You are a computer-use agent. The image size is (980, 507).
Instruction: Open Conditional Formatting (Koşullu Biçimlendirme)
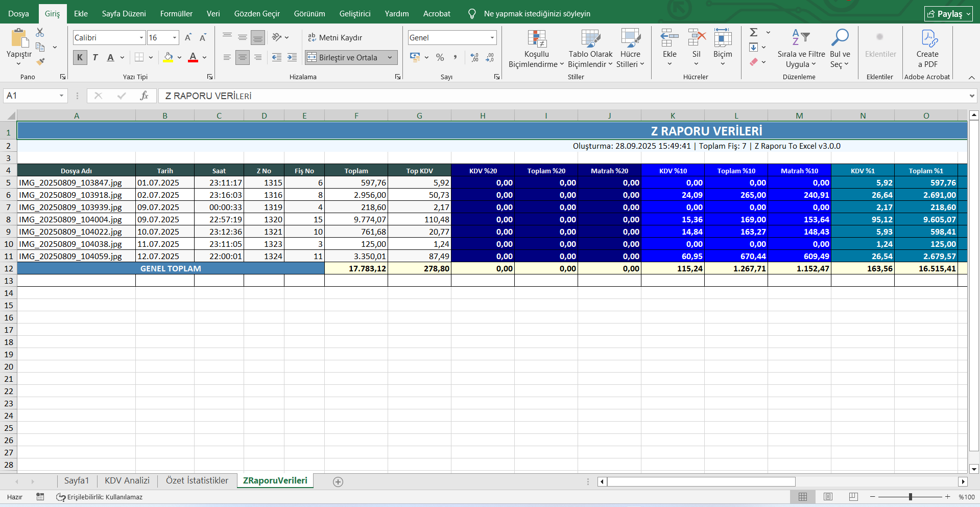[x=536, y=49]
